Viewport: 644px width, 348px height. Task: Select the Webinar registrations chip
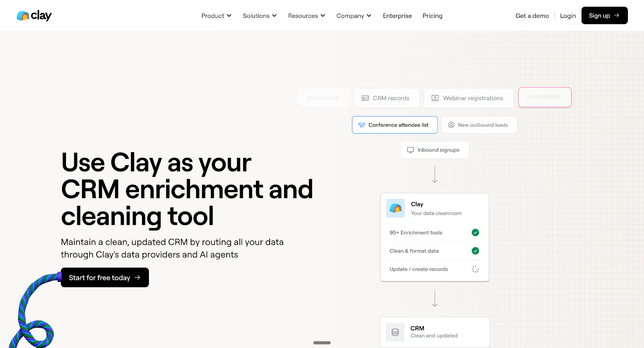(469, 98)
